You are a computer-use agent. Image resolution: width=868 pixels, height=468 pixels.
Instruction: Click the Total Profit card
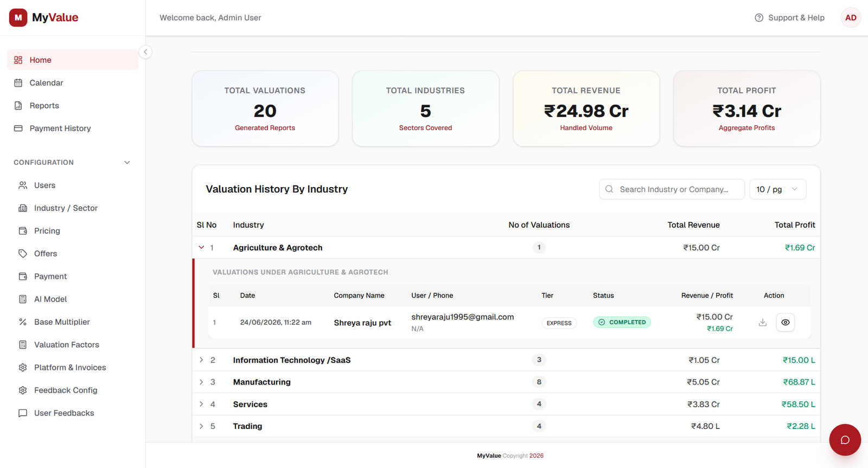coord(746,108)
